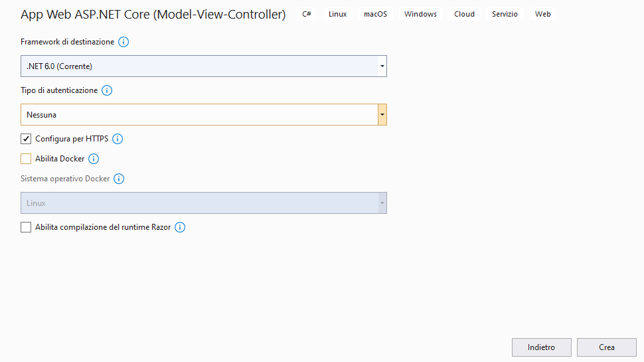Click info icon beside Abilita Docker

point(94,159)
